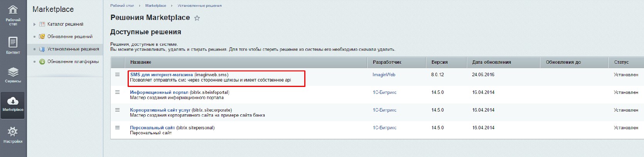
Task: Click the Marketplace breadcrumb link
Action: 156,6
